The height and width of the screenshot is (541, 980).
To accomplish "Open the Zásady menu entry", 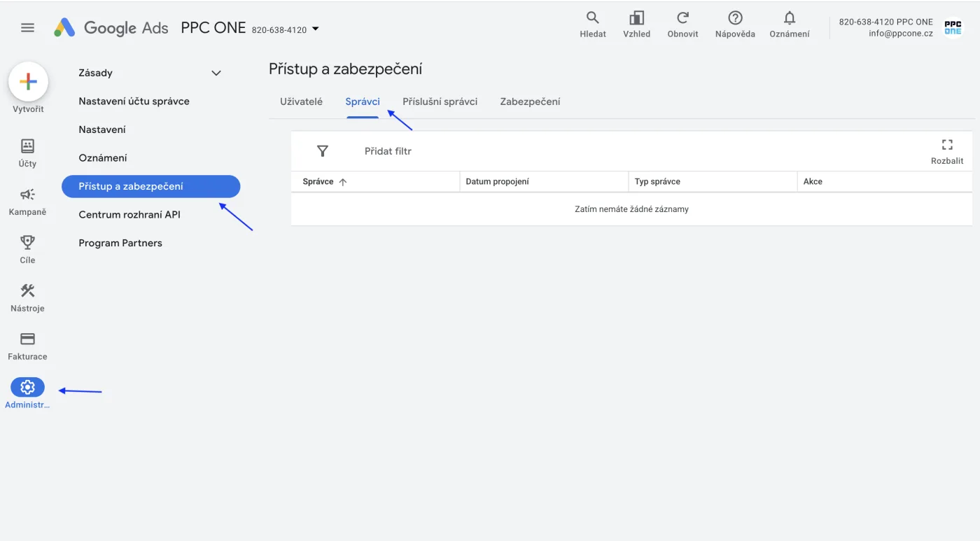I will (95, 73).
